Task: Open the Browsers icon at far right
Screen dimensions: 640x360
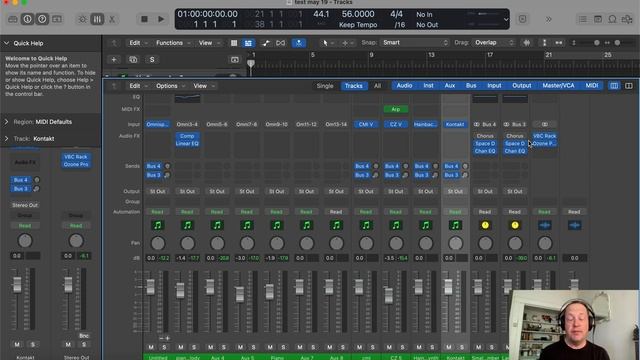Action: coord(627,19)
